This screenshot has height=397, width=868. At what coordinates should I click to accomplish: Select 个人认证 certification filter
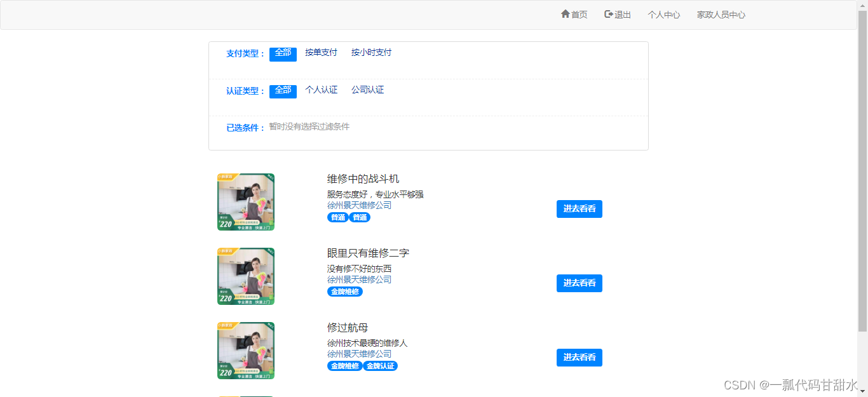point(322,90)
